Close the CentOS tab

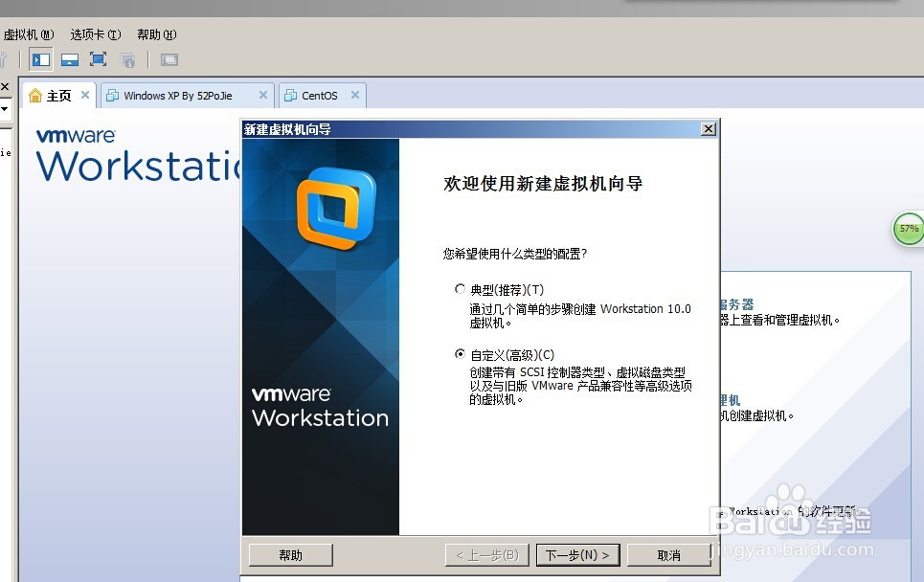pos(354,95)
